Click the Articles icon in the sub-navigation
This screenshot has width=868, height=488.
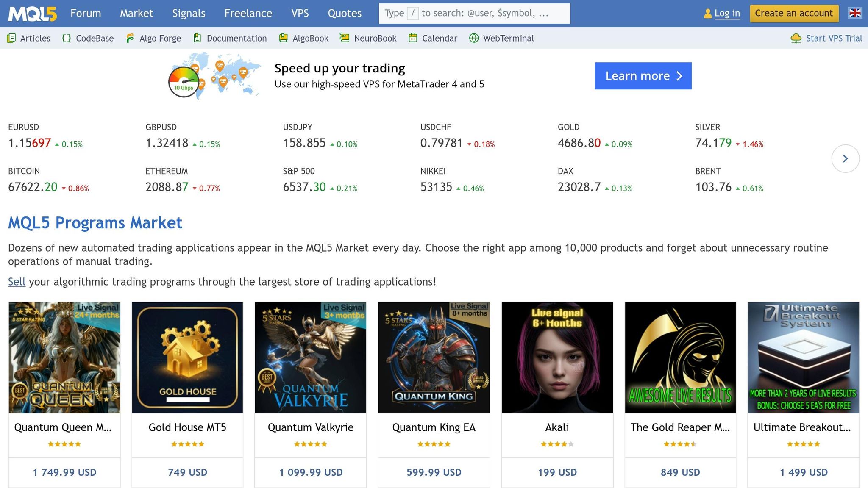(11, 38)
